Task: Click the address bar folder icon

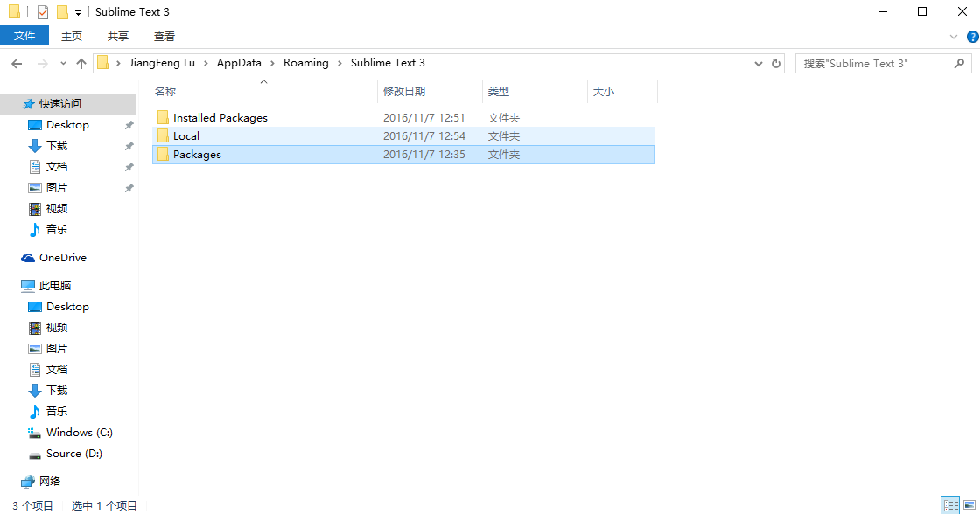Action: click(103, 62)
